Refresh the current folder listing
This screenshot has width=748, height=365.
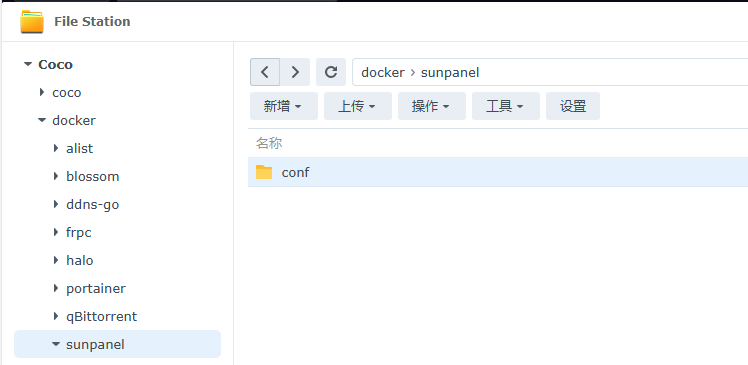tap(331, 72)
